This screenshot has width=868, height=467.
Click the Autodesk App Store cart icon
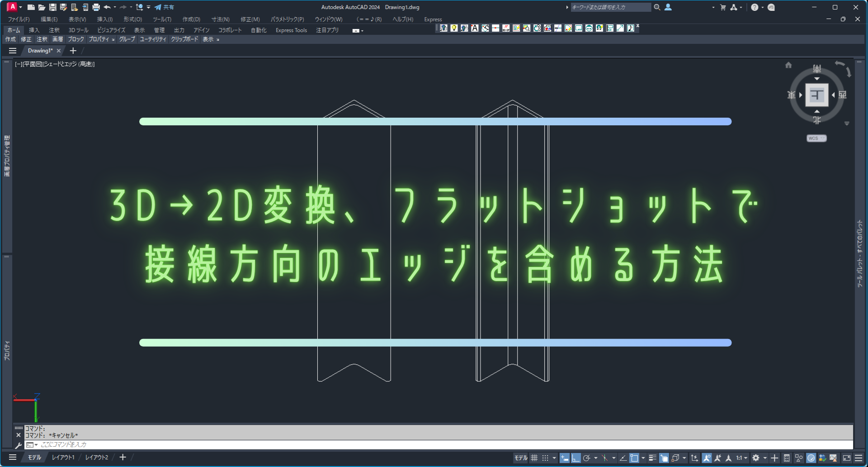tap(723, 7)
